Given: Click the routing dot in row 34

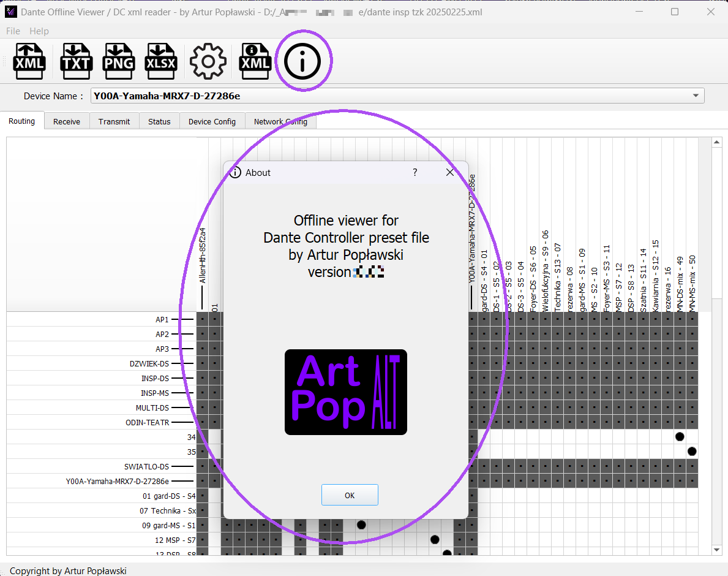Looking at the screenshot, I should point(680,437).
